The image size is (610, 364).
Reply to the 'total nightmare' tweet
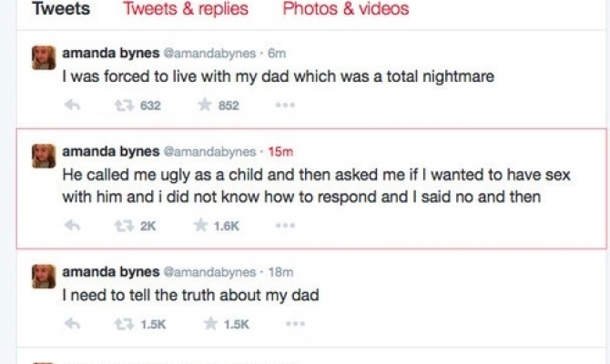74,106
